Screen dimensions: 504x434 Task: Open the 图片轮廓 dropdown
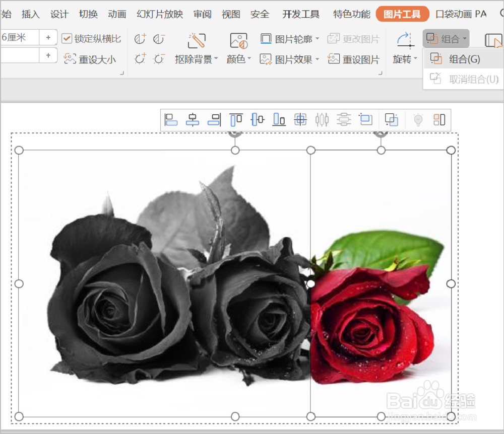[x=290, y=39]
